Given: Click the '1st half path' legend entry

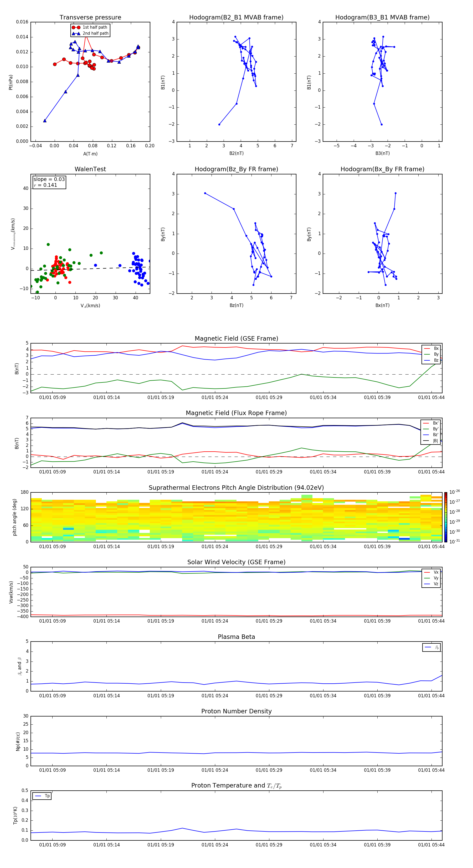Looking at the screenshot, I should [90, 27].
